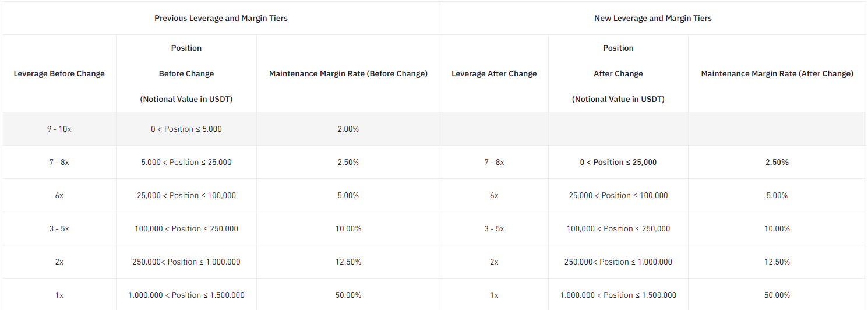Click the 6x cell under Leverage Before Change

click(x=59, y=195)
